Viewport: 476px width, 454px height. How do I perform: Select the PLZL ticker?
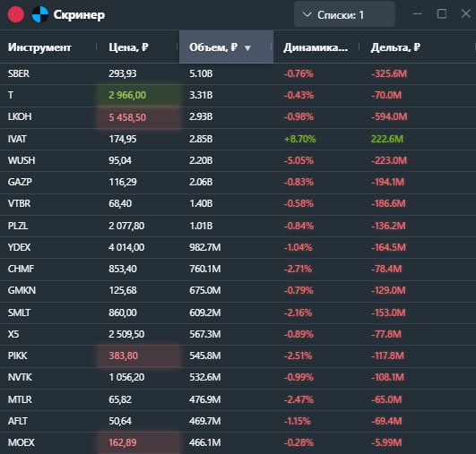(x=18, y=226)
